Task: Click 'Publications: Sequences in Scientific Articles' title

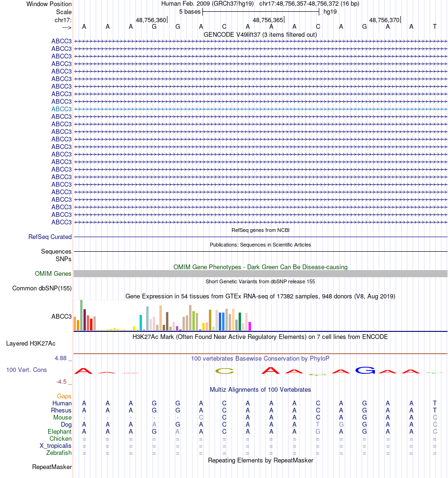Action: point(260,245)
